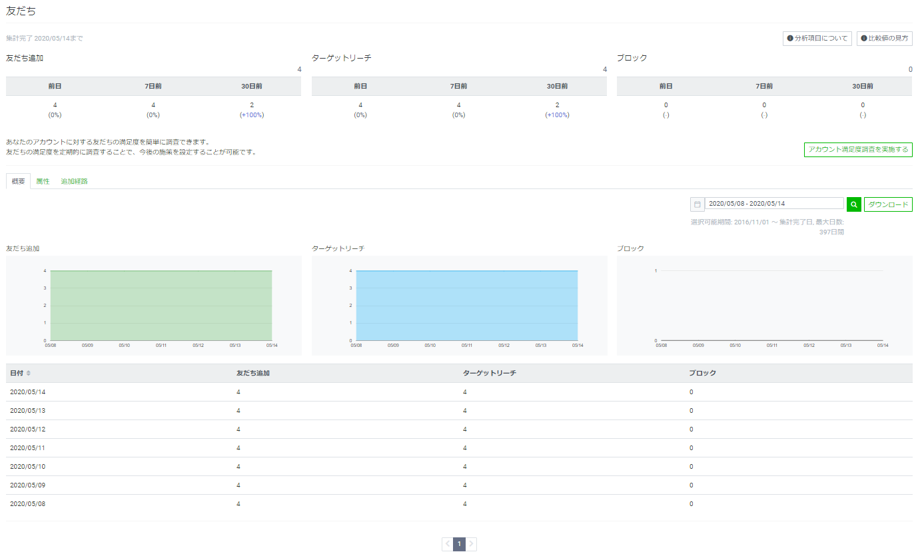The image size is (924, 560).
Task: Select page 1 in pagination
Action: click(x=459, y=544)
